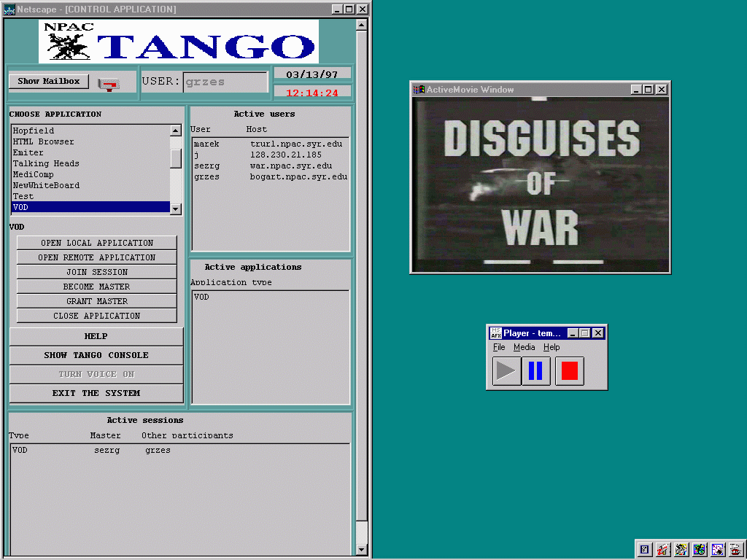Click SHOW TANGO CONSOLE
Image resolution: width=747 pixels, height=560 pixels.
96,355
